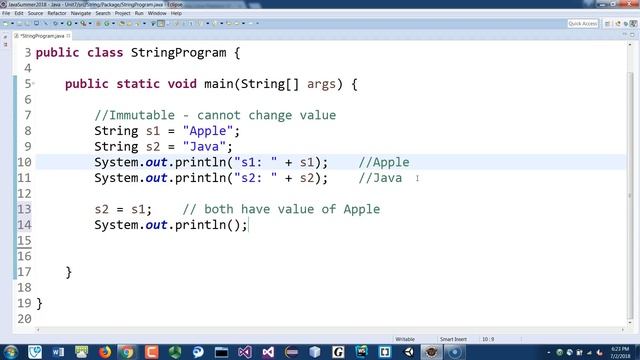Click the Run External Tools icon
This screenshot has height=360, width=640.
coord(83,23)
